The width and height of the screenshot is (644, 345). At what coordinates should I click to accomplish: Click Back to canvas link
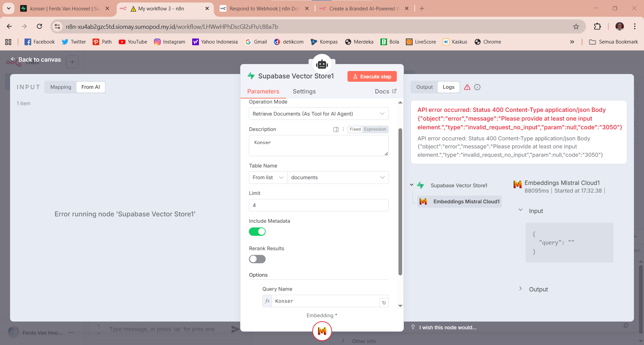tap(36, 60)
